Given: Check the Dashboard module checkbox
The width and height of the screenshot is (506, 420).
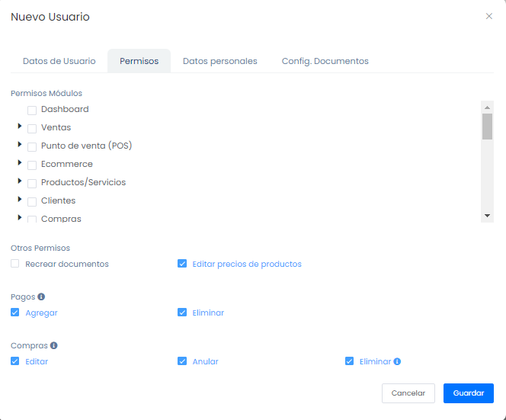Looking at the screenshot, I should click(32, 110).
